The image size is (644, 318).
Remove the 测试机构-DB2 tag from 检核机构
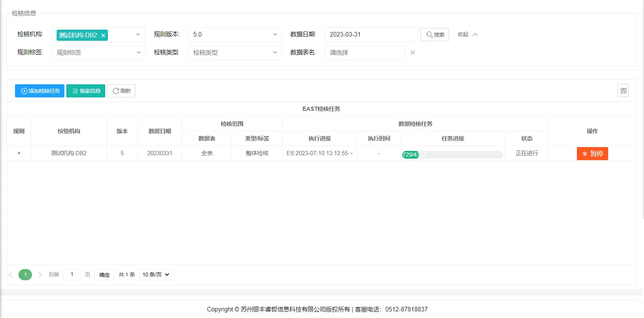103,35
